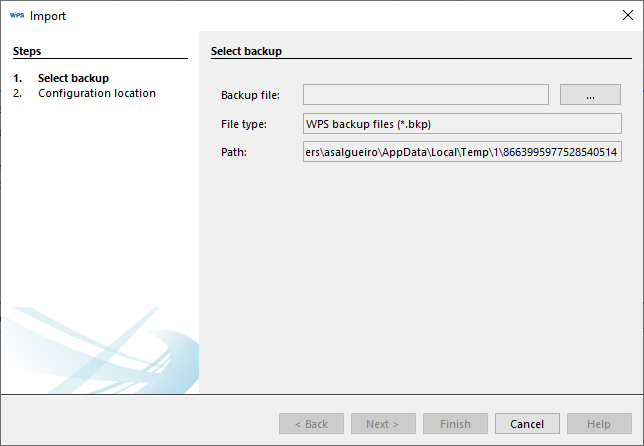Click the File type field showing *.bkp
The height and width of the screenshot is (446, 644).
[x=463, y=124]
